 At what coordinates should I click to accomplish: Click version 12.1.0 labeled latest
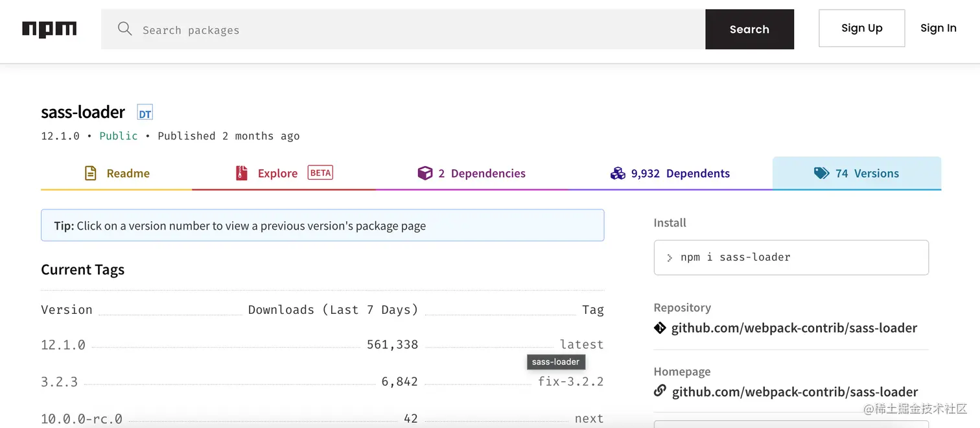(63, 344)
